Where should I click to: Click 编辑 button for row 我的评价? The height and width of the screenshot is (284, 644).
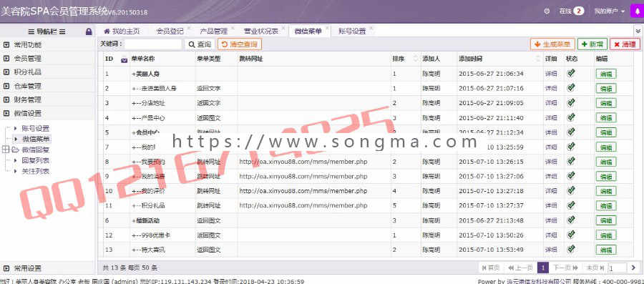click(606, 191)
